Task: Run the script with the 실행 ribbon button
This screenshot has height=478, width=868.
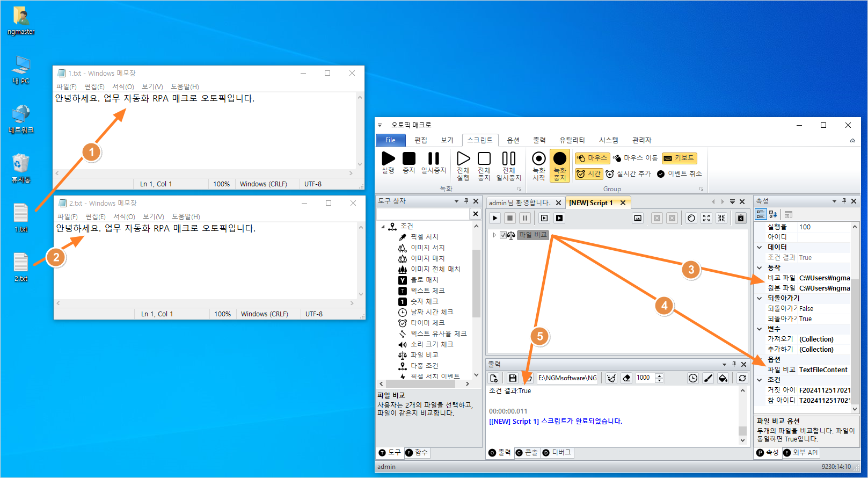Action: tap(388, 162)
